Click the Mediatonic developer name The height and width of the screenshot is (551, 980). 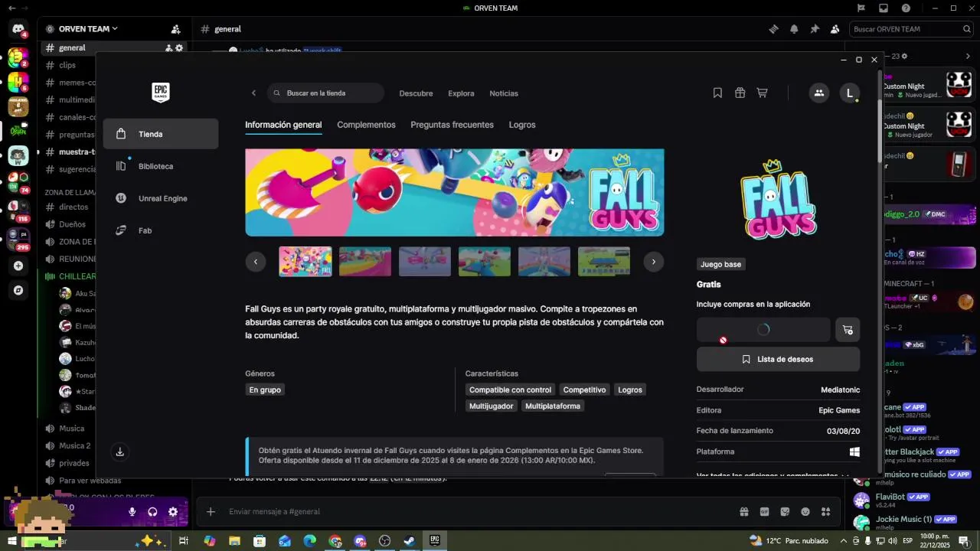point(840,390)
